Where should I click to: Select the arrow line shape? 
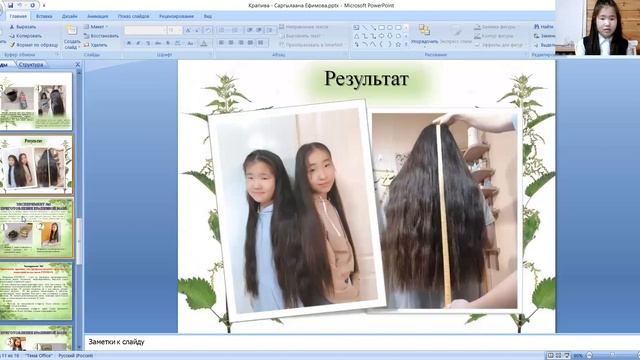coord(373,28)
